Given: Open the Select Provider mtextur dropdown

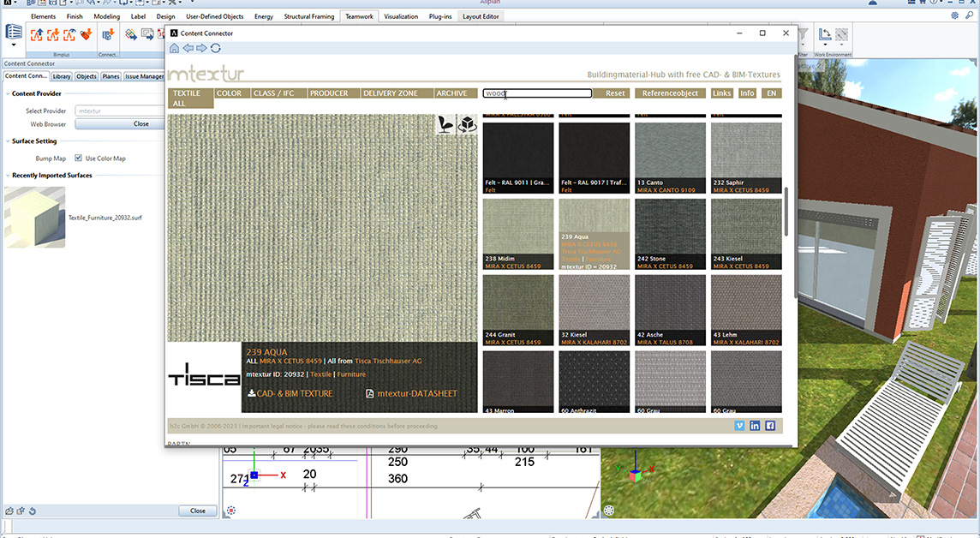Looking at the screenshot, I should click(119, 111).
